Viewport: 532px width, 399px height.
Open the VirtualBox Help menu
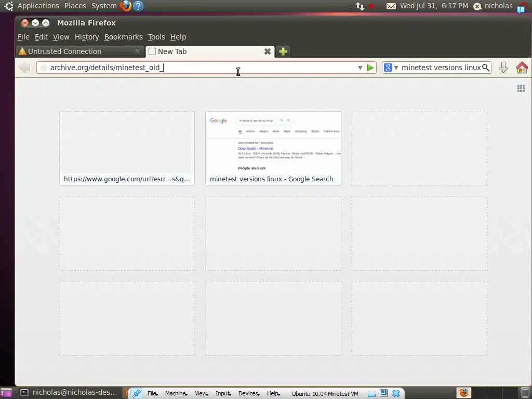[273, 394]
